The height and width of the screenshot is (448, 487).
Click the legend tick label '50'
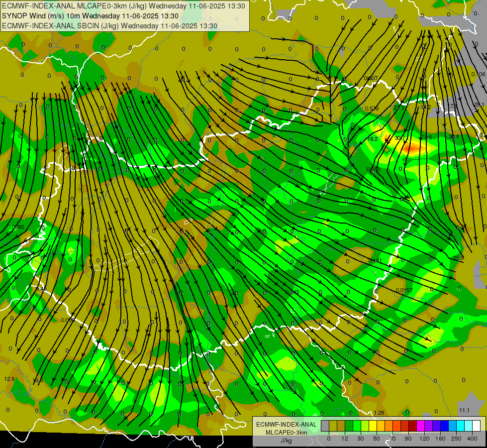(377, 439)
